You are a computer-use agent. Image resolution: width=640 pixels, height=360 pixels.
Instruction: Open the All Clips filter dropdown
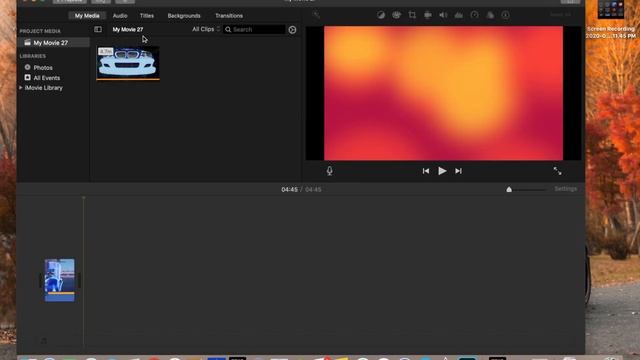click(x=206, y=29)
